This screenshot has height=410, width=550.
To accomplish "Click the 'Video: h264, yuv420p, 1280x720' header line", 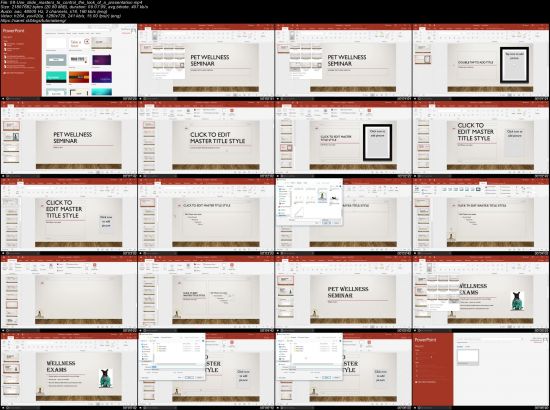I will pos(61,16).
